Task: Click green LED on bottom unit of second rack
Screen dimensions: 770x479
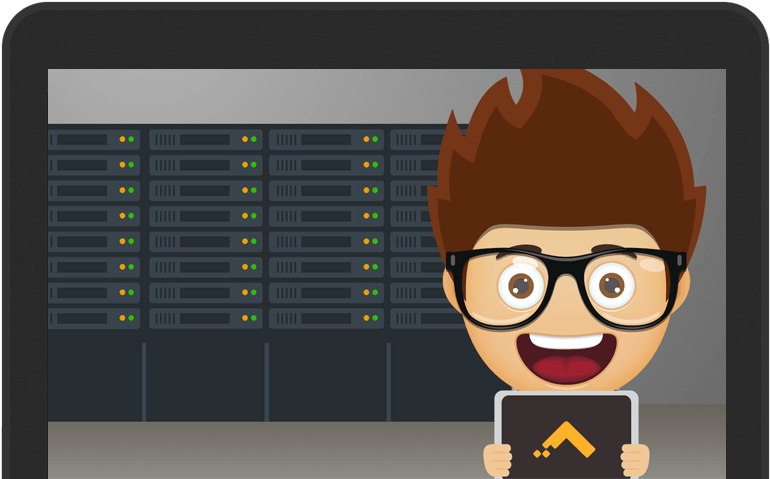Action: pos(254,319)
